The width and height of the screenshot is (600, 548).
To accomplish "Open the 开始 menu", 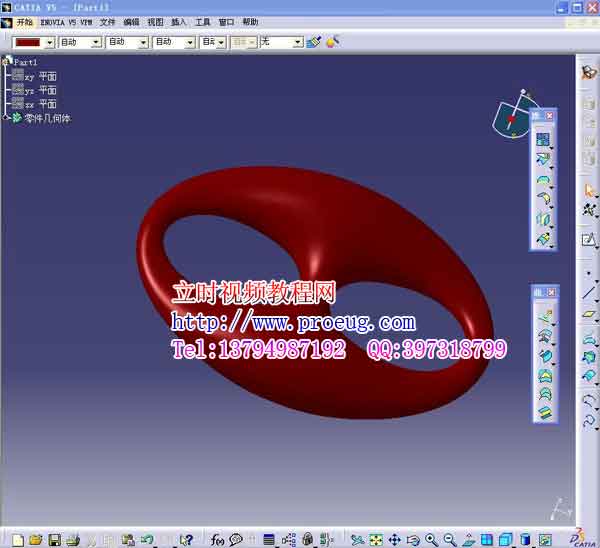I will point(24,22).
